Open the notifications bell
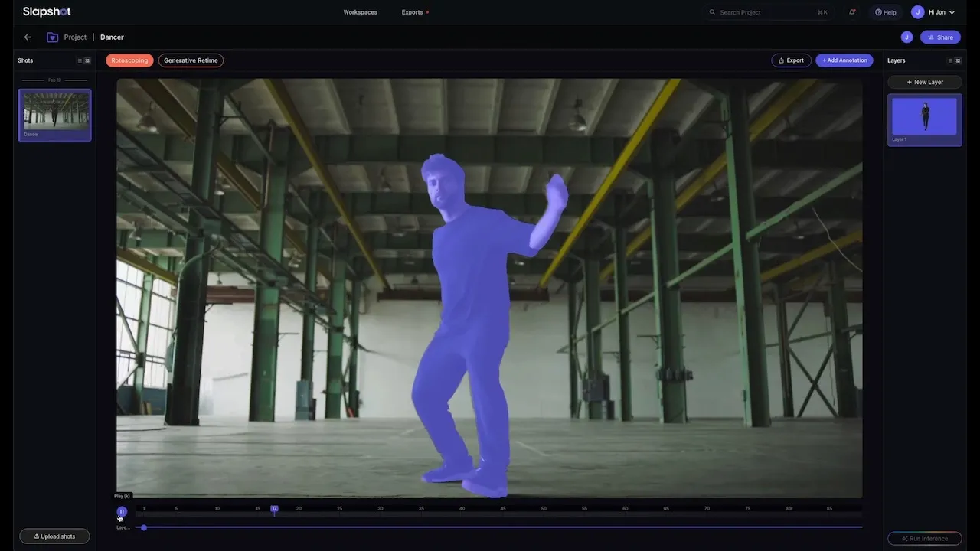Viewport: 980px width, 551px height. [x=852, y=12]
